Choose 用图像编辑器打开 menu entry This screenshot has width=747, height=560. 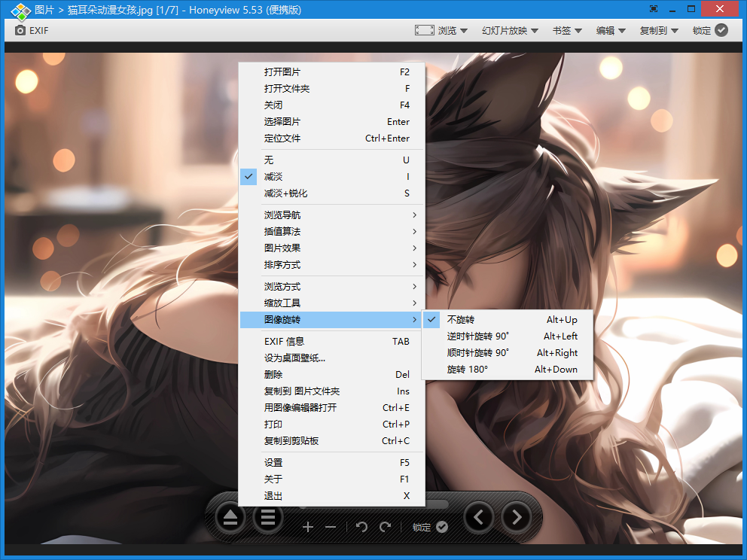[x=331, y=408]
